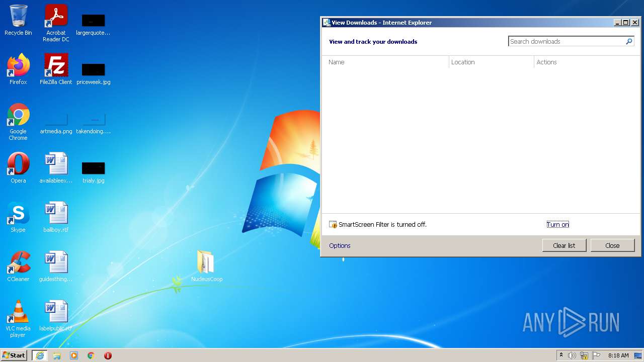644x362 pixels.
Task: Click SmartScreen warning shield icon
Action: pyautogui.click(x=333, y=225)
